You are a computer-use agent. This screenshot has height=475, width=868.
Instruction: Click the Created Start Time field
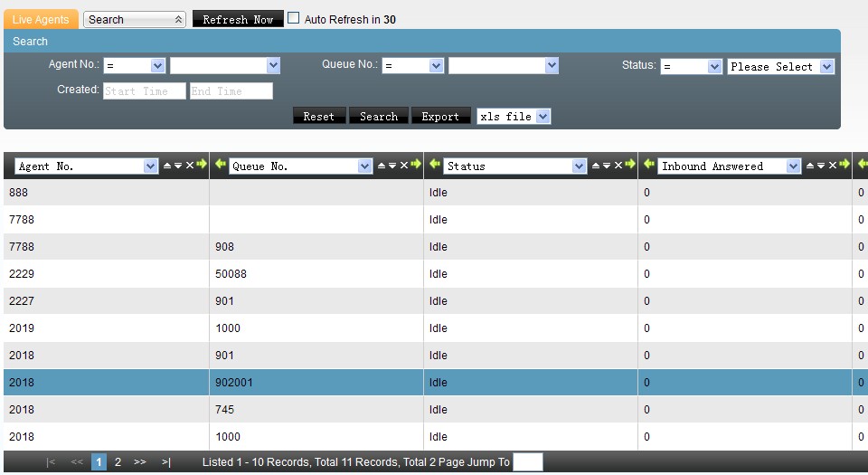[x=144, y=90]
